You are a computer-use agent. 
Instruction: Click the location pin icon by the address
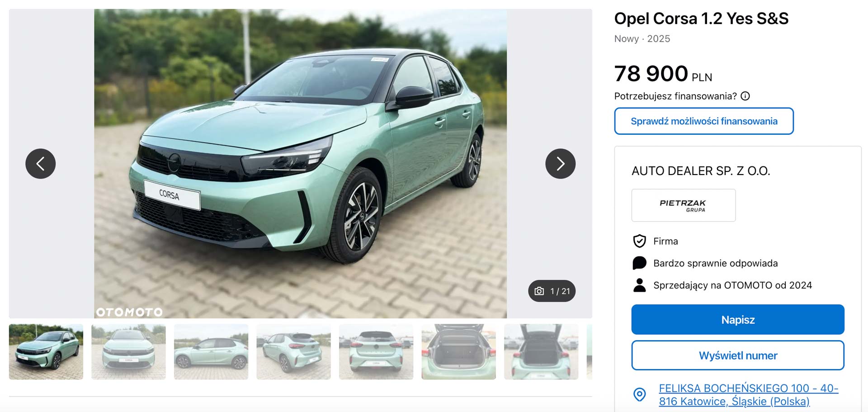click(639, 394)
